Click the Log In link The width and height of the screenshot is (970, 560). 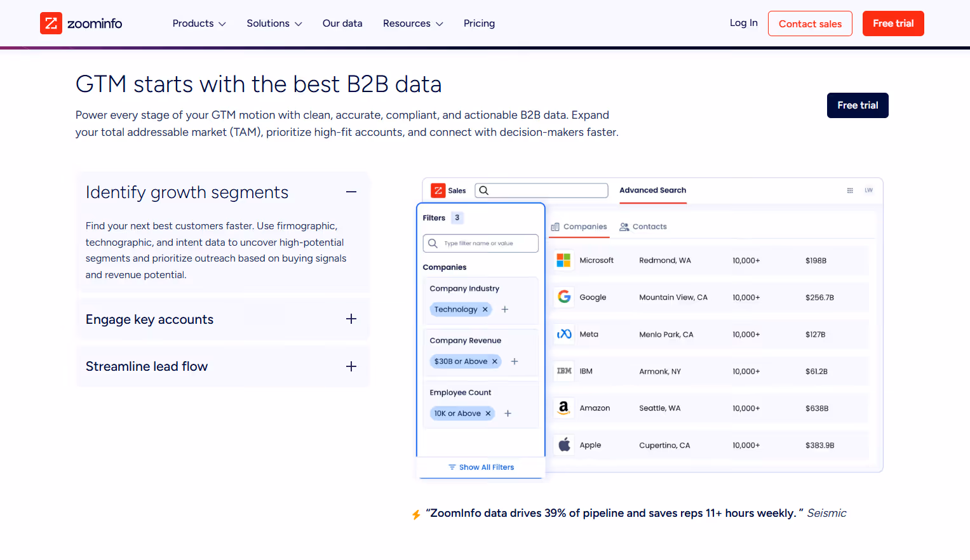[743, 23]
